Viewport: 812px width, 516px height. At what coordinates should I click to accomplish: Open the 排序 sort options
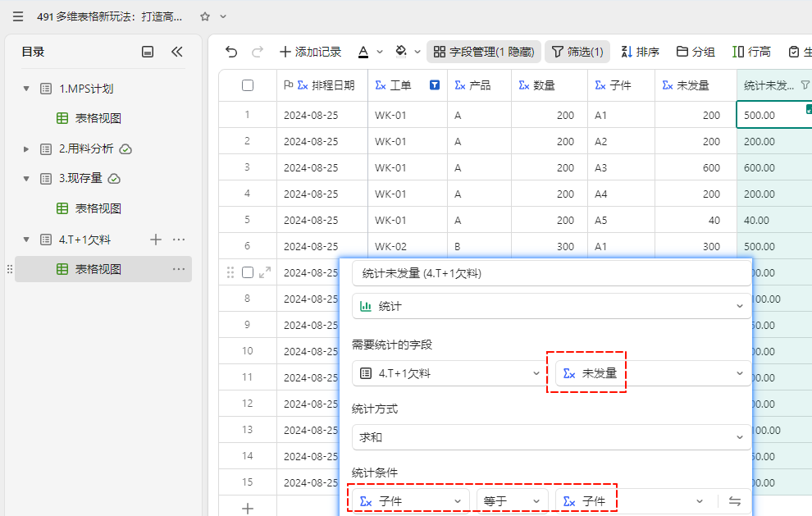(x=640, y=52)
